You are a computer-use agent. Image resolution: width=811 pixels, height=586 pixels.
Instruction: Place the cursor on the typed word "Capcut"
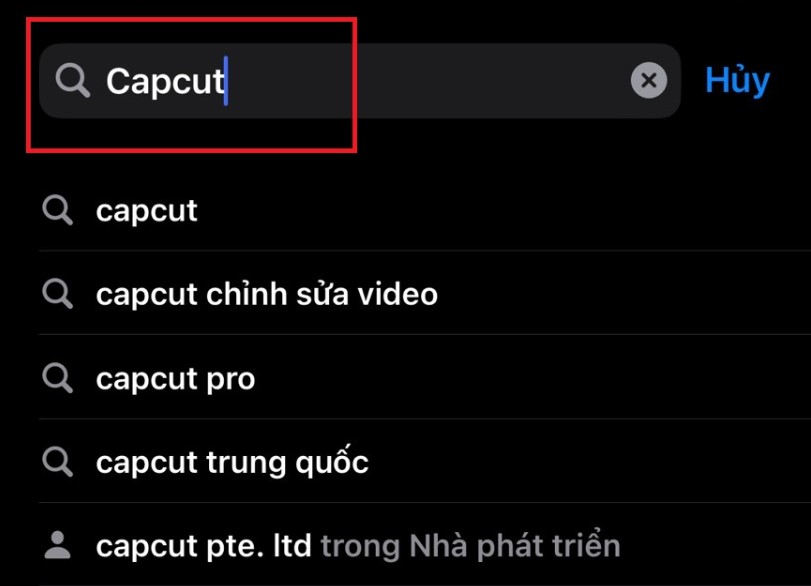point(164,81)
